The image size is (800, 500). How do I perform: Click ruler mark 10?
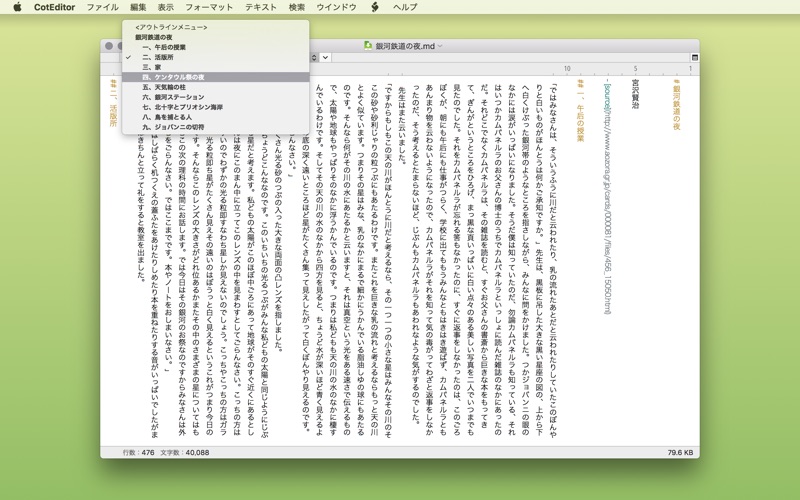(x=567, y=68)
